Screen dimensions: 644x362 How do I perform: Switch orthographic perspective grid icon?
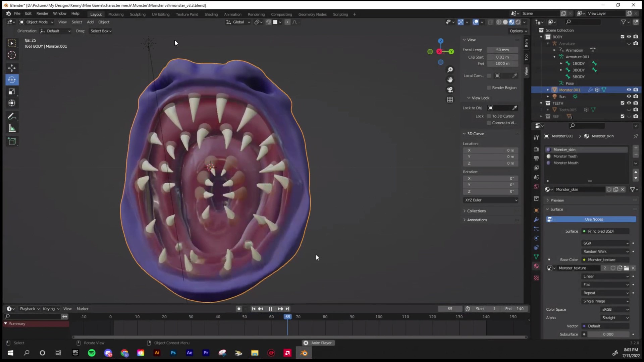(450, 100)
